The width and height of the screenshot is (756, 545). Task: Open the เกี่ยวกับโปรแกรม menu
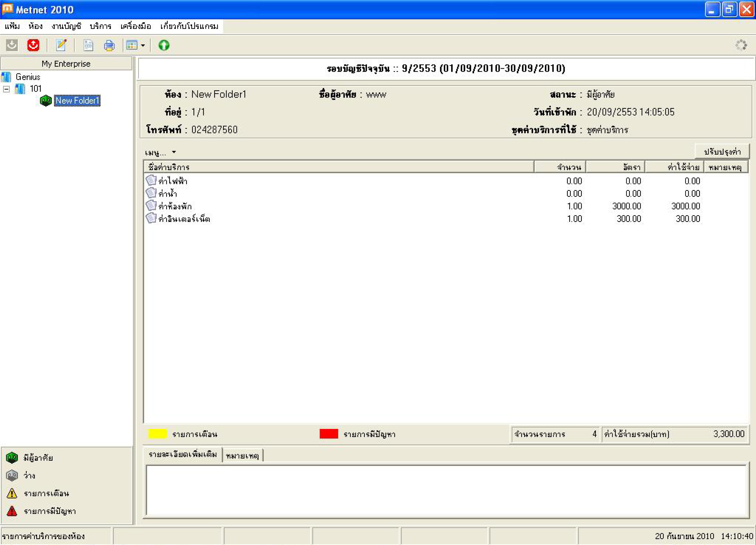(189, 26)
